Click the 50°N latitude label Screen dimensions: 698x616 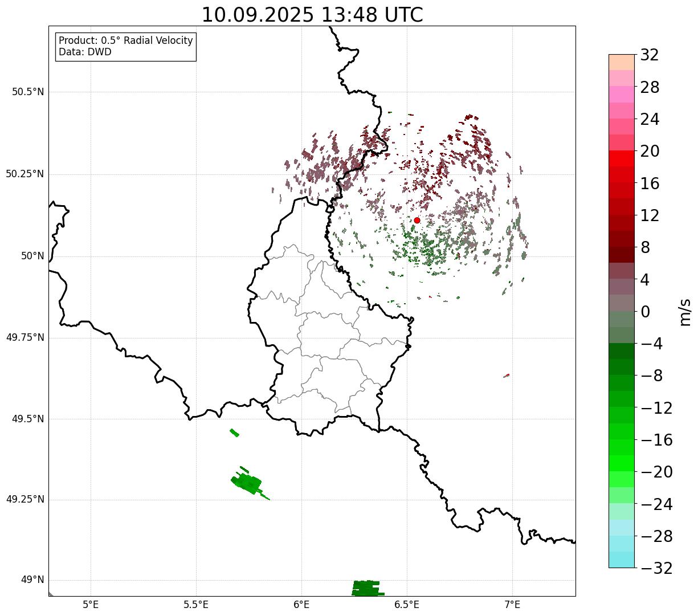pos(32,256)
